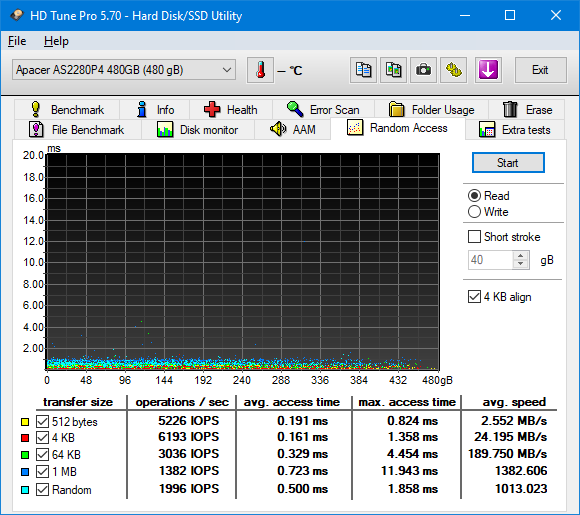Viewport: 580px width, 515px height.
Task: Open the File menu
Action: [17, 41]
